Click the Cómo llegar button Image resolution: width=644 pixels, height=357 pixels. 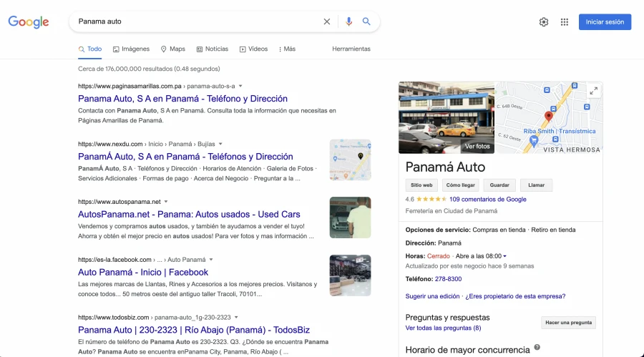460,185
